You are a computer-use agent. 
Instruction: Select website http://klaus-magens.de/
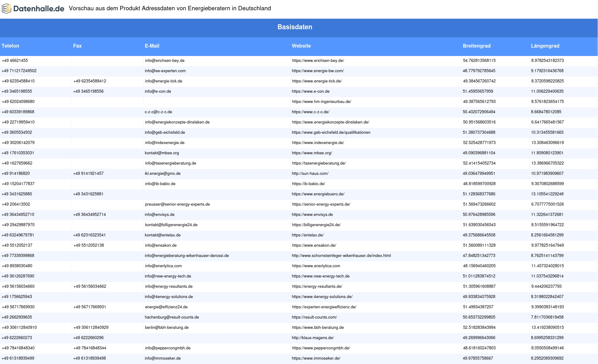313,338
